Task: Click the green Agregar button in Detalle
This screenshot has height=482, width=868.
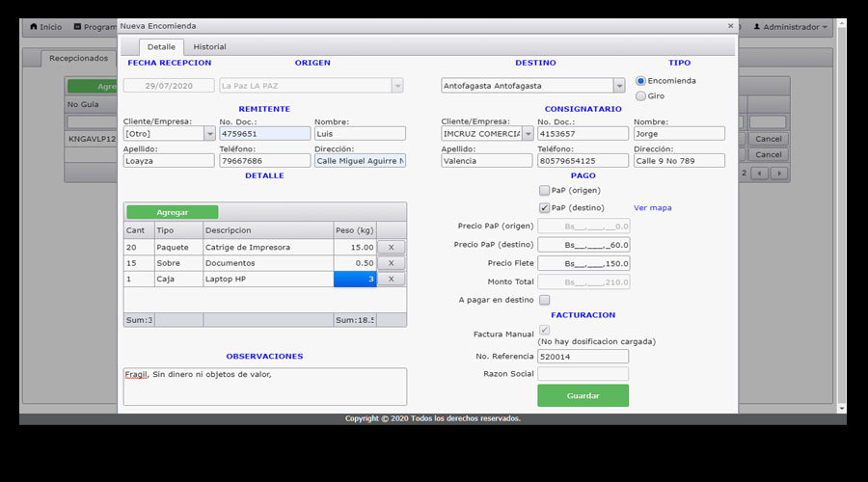Action: (173, 212)
